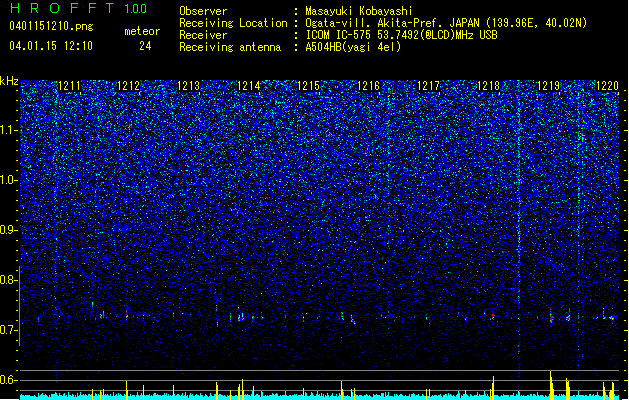Click the 0.9 kHz axis tick label
Viewport: 629px width, 400px height.
coord(9,230)
